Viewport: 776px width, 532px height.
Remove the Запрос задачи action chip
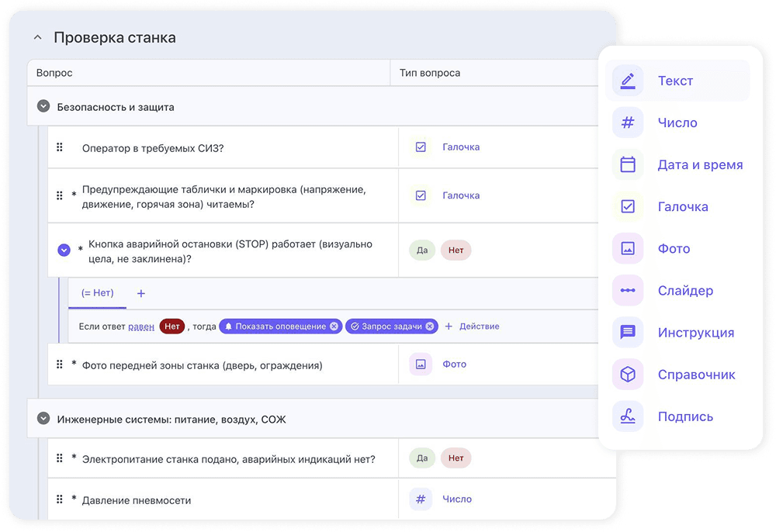pyautogui.click(x=430, y=326)
